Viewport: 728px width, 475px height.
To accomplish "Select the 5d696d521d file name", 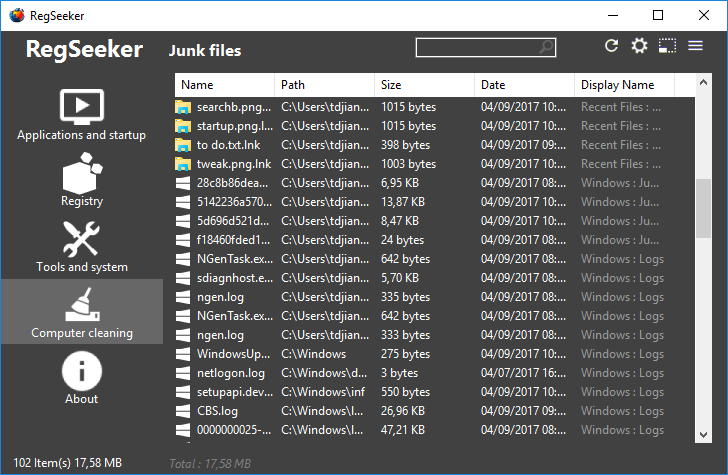I will (x=233, y=221).
